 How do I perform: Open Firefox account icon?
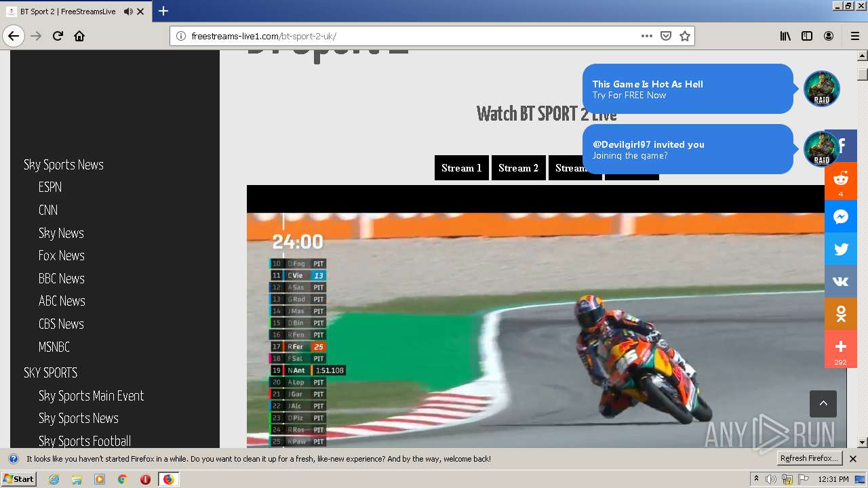tap(829, 36)
